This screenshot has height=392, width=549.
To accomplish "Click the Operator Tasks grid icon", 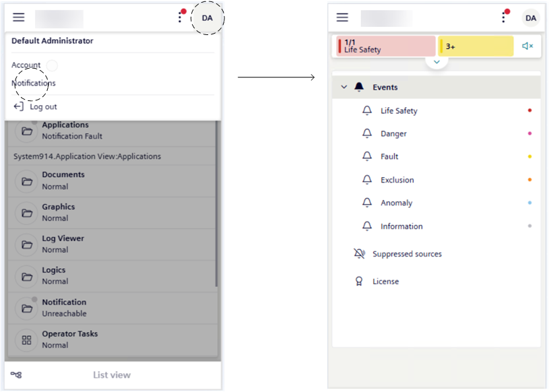I will [x=27, y=339].
